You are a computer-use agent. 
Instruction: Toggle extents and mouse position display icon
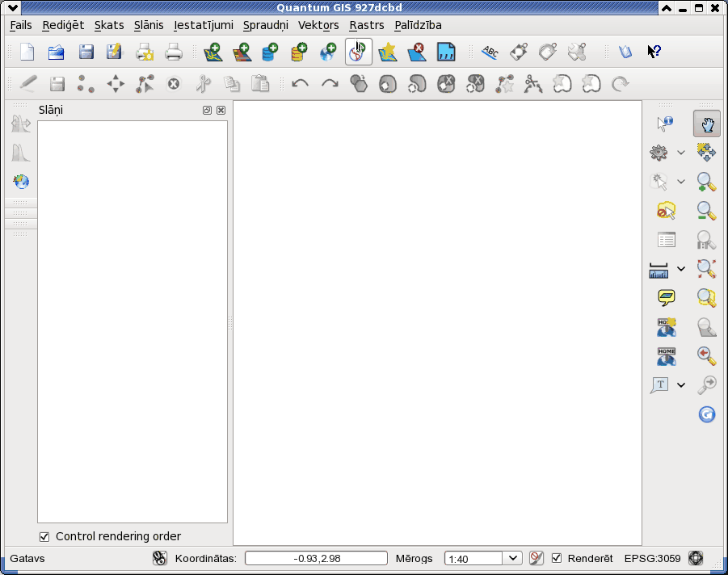coord(160,558)
